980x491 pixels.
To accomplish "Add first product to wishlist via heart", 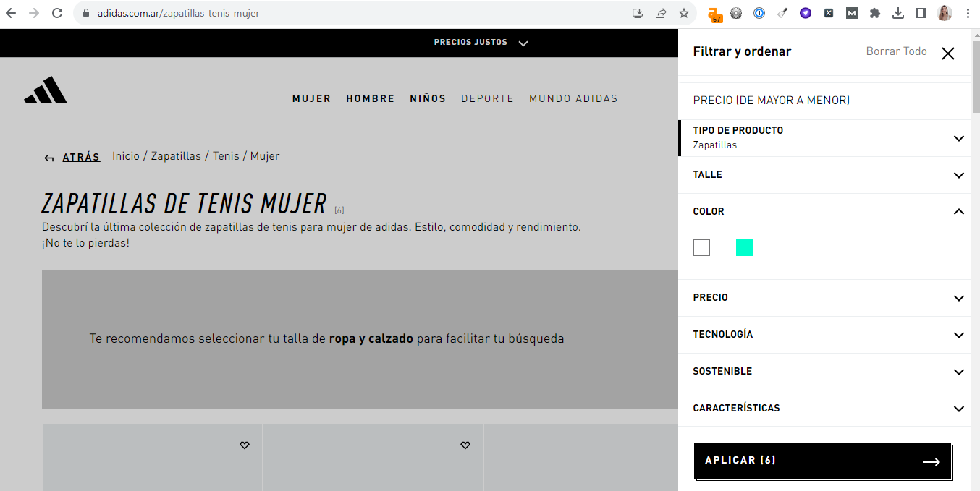I will 245,445.
